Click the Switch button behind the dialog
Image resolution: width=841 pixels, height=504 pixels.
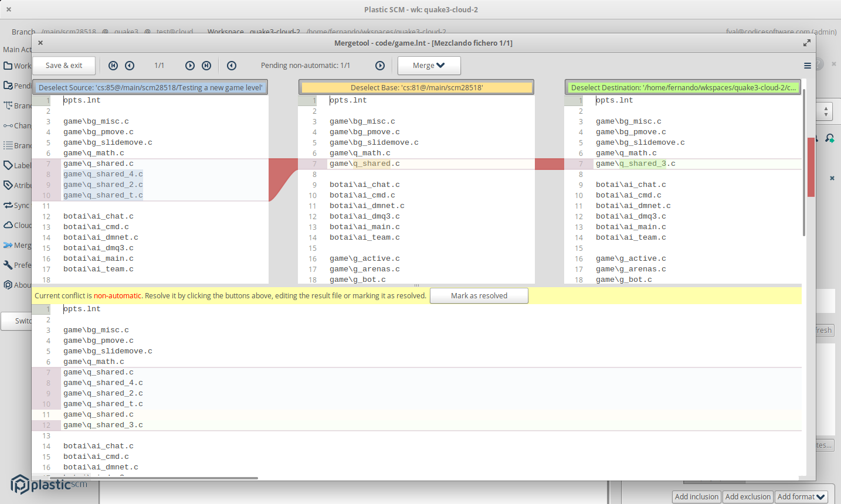pos(16,321)
